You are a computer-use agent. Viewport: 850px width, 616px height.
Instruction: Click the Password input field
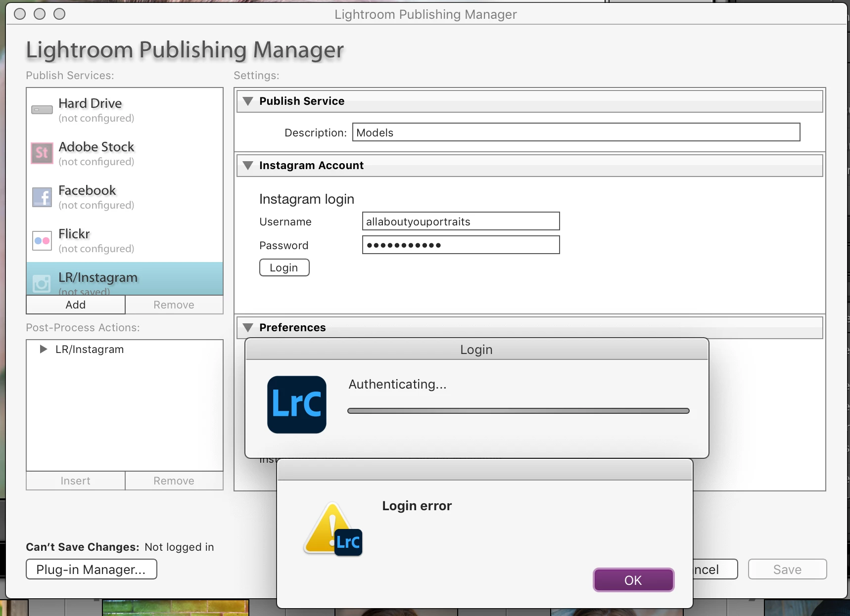pos(461,245)
